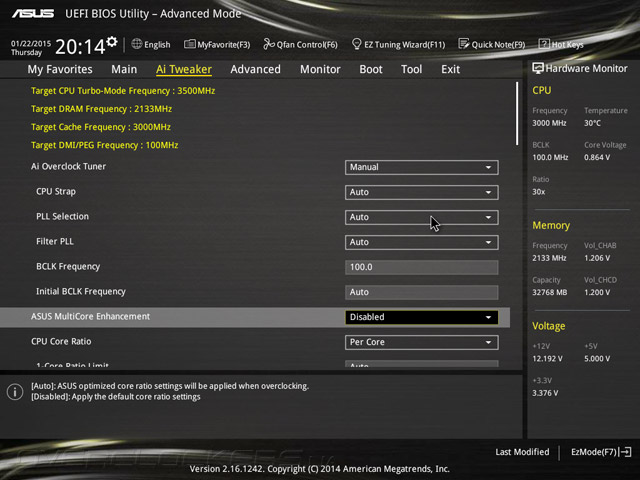The width and height of the screenshot is (640, 480).
Task: Select the Ai Overclock Tuner label
Action: [x=69, y=167]
